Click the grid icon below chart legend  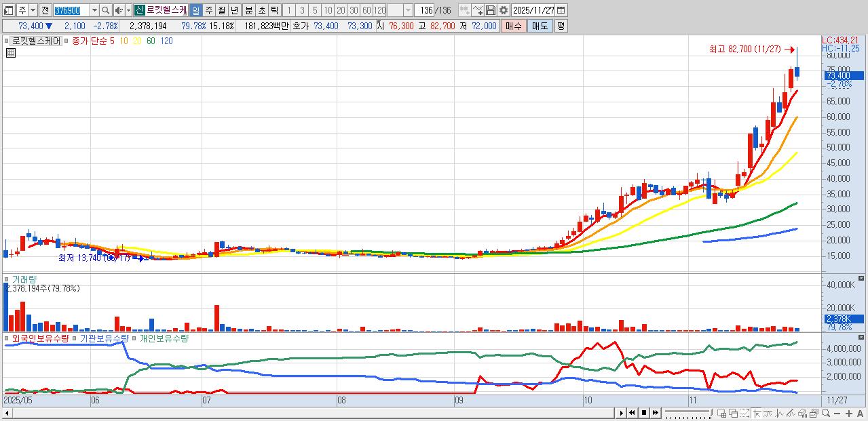(10, 53)
